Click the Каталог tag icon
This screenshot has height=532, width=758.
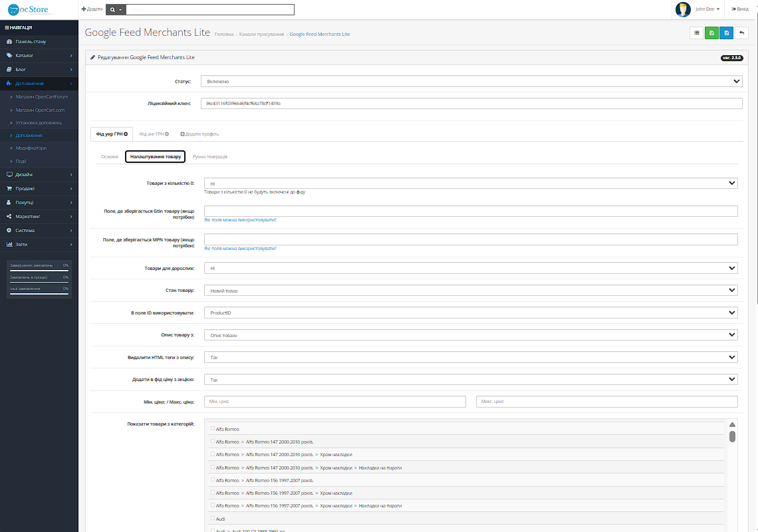9,56
